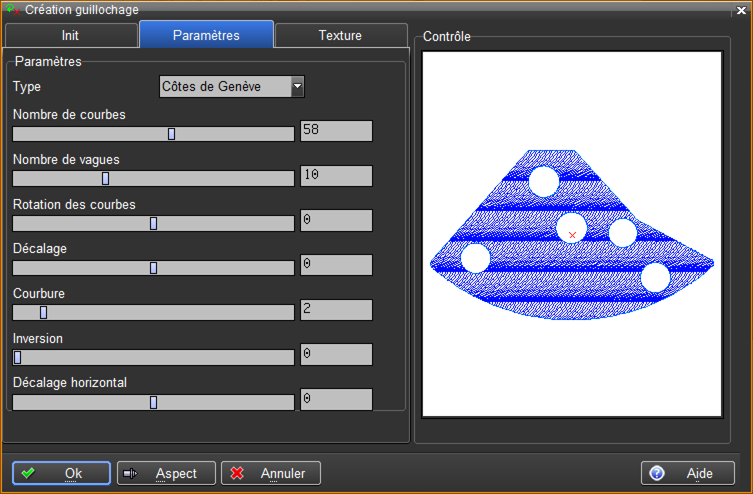Click the Nombre de courbes slider handle
The height and width of the screenshot is (494, 753).
171,134
